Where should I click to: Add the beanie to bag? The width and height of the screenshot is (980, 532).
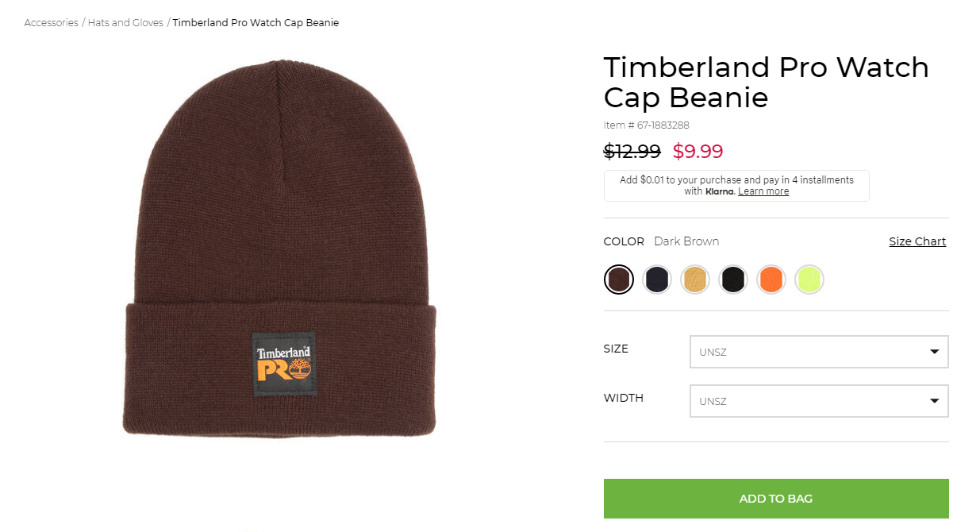pos(776,499)
